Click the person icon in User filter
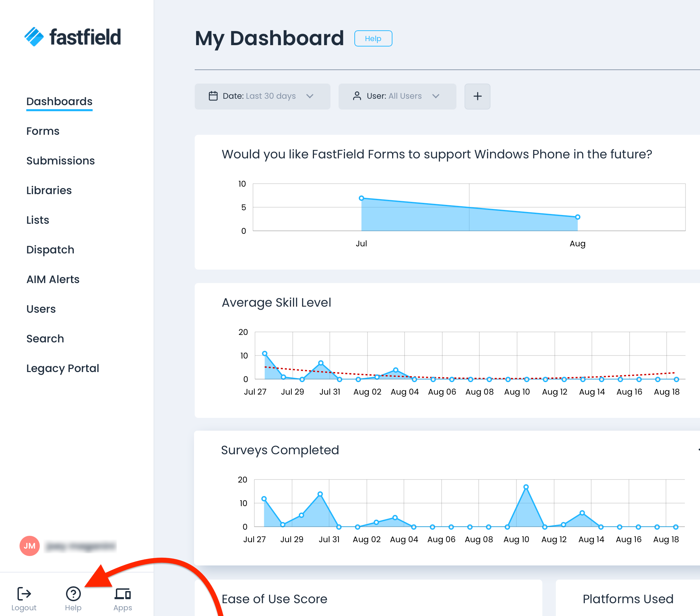Screen dimensions: 700x616 (357, 96)
